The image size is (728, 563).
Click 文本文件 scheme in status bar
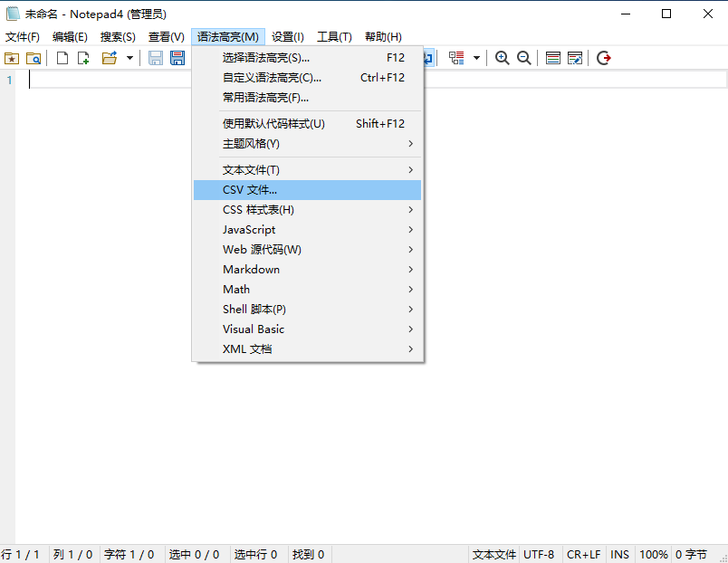[x=494, y=555]
